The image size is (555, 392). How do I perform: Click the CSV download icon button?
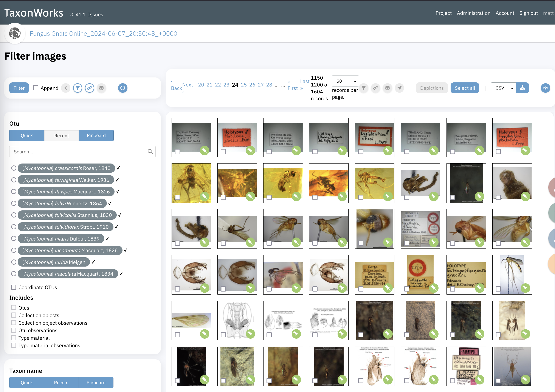pos(522,88)
